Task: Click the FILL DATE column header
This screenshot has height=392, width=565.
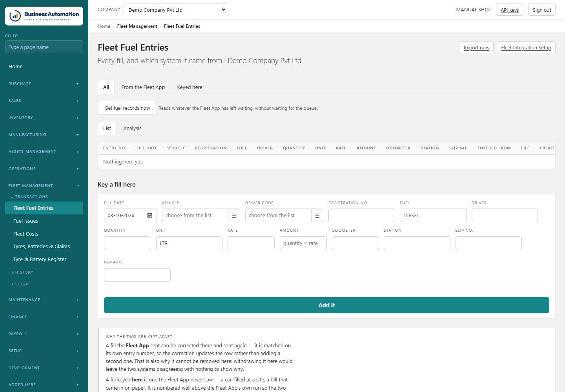Action: (x=147, y=148)
